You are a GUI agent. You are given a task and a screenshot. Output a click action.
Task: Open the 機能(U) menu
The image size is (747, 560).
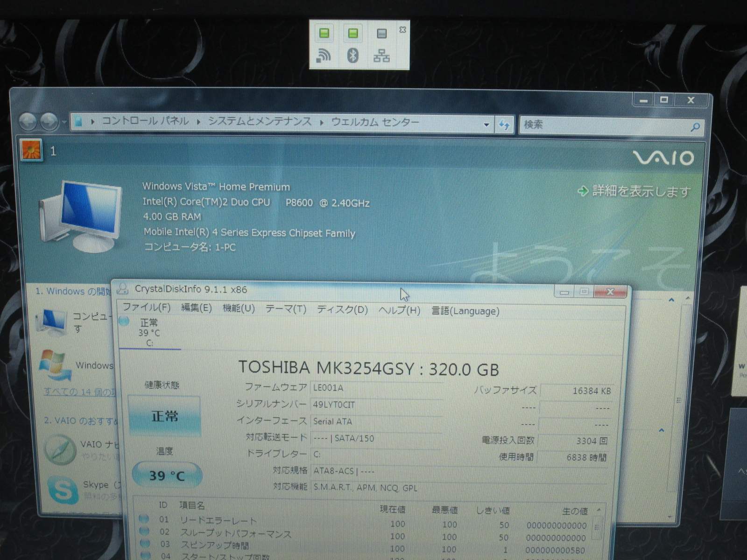(239, 308)
